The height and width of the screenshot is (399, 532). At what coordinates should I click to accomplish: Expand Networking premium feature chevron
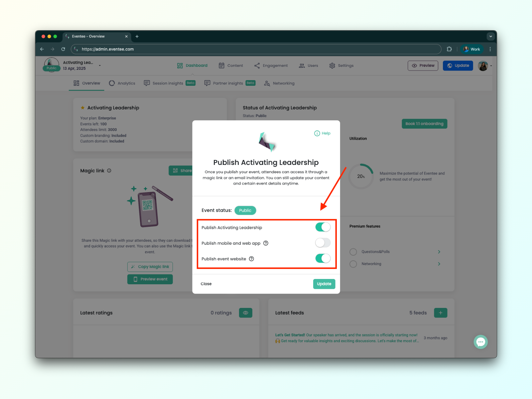(439, 264)
